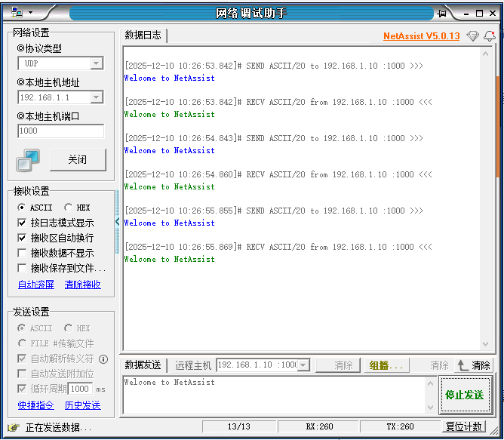Click the data log scrollbar up arrow
The width and height of the screenshot is (504, 440).
[x=485, y=54]
